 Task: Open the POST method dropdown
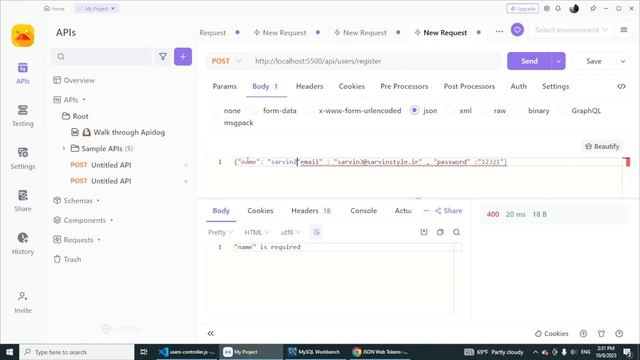tap(227, 61)
